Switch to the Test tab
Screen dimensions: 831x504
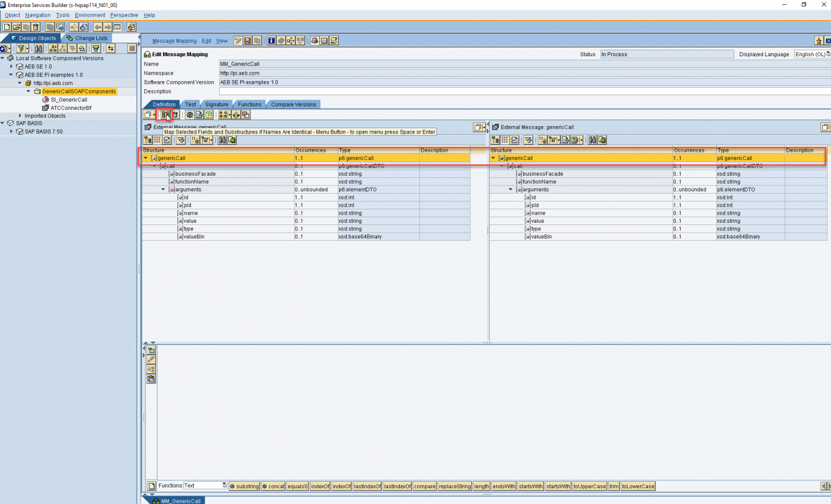[190, 104]
